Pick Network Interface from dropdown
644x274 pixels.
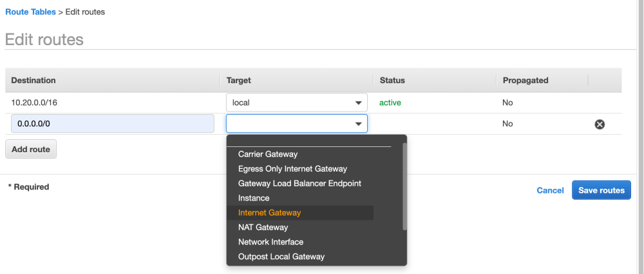coord(270,242)
